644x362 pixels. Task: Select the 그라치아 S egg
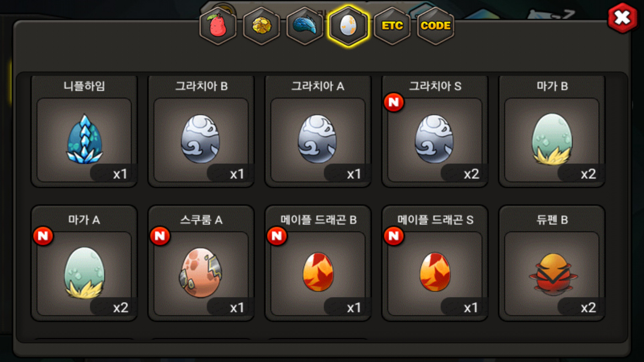pos(435,131)
